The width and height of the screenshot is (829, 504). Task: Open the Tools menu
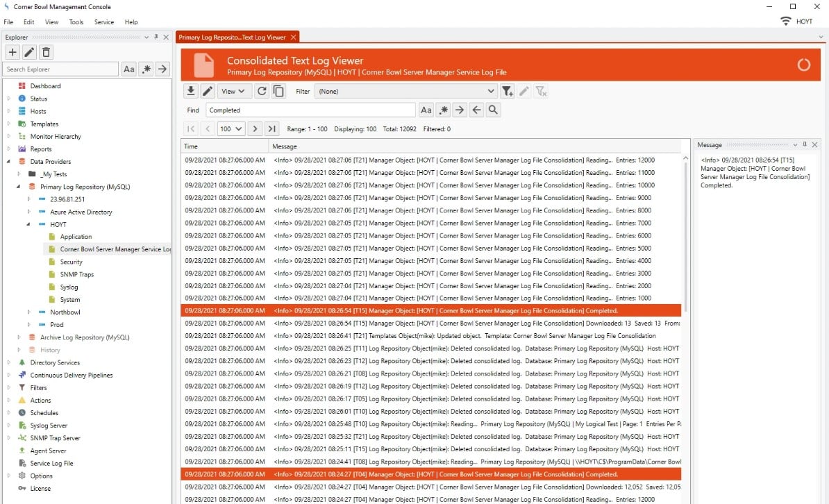(x=76, y=22)
